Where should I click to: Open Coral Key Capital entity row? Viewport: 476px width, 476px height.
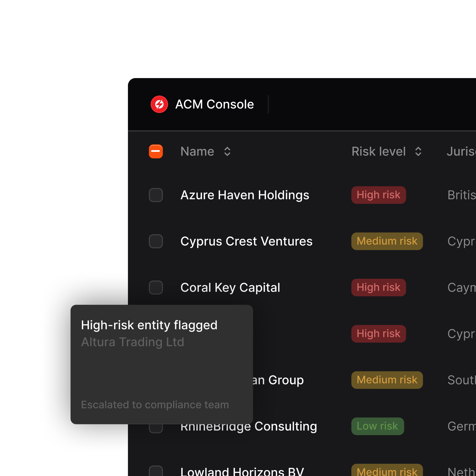click(230, 288)
